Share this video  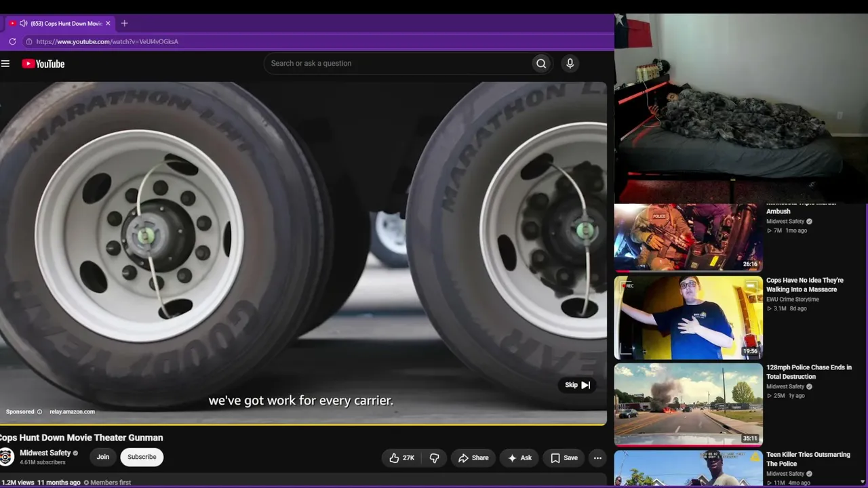tap(473, 458)
